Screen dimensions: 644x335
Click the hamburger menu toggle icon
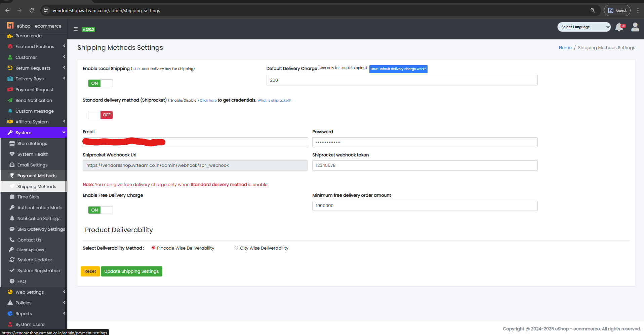pyautogui.click(x=76, y=29)
